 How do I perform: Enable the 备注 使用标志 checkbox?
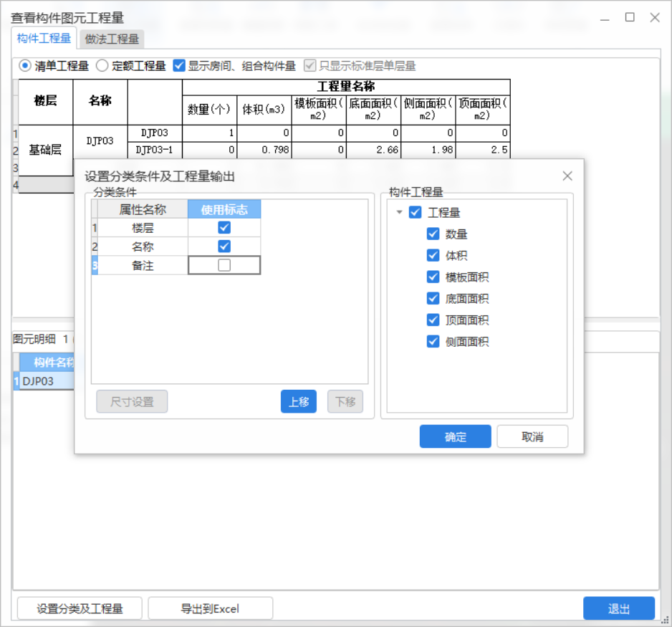pyautogui.click(x=224, y=265)
